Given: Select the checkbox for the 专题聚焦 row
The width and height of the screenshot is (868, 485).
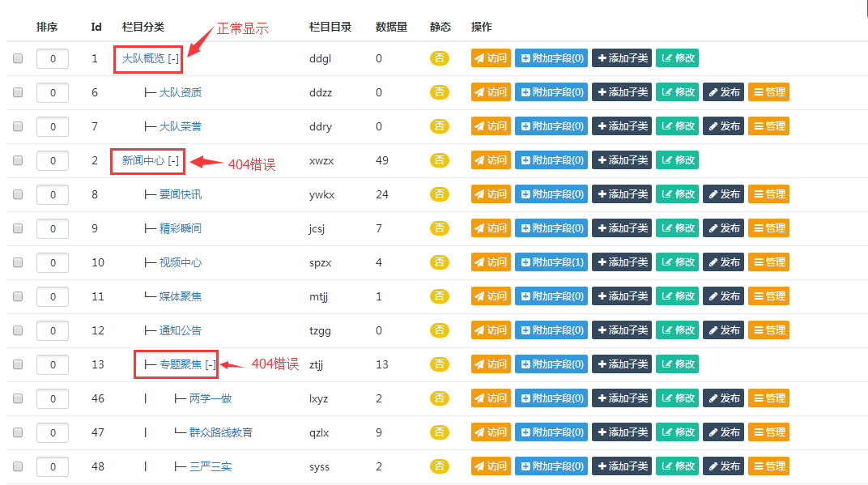Looking at the screenshot, I should (x=17, y=364).
